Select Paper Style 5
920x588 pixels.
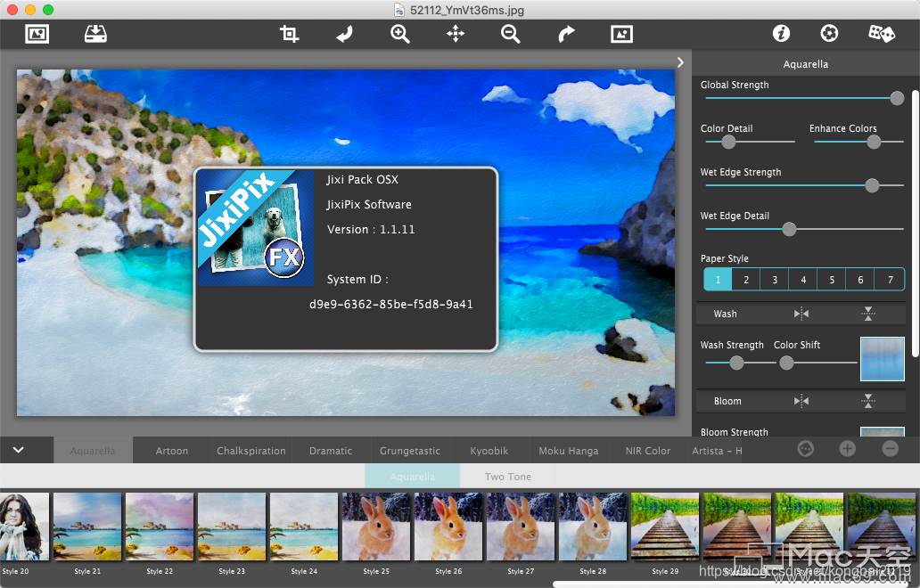tap(832, 280)
